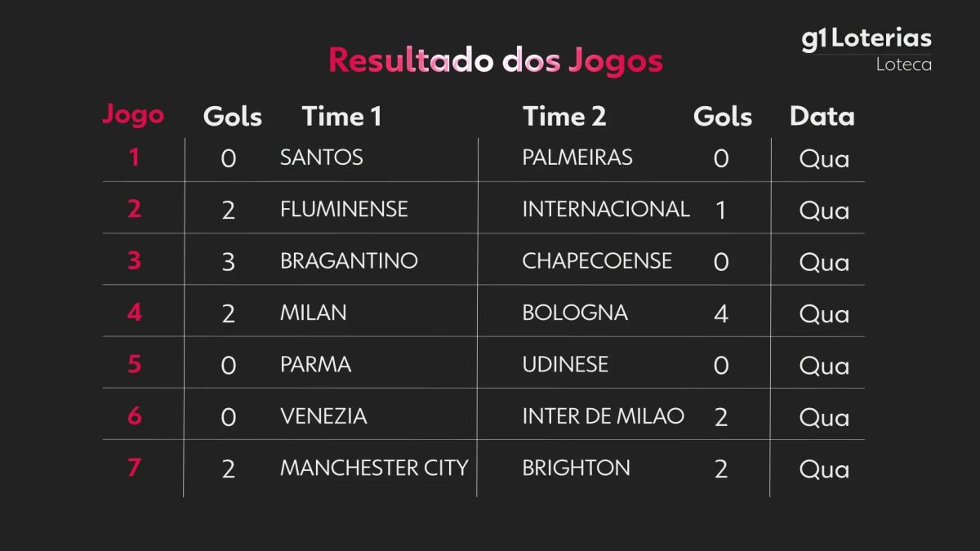980x551 pixels.
Task: Click the Time 1 column header
Action: pyautogui.click(x=341, y=117)
